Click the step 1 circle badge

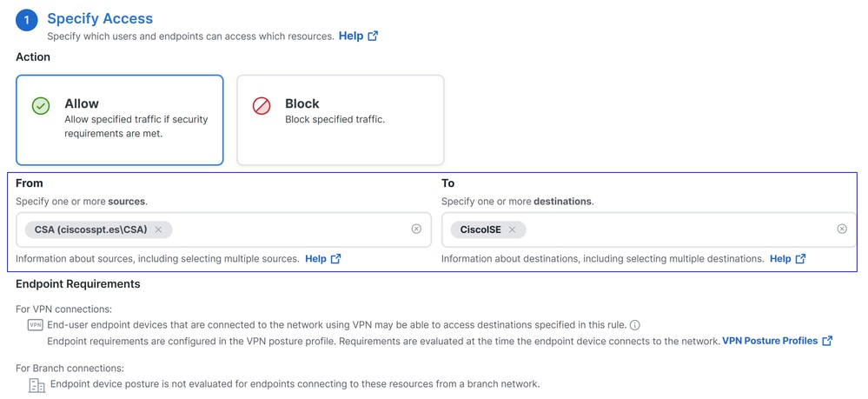click(27, 22)
